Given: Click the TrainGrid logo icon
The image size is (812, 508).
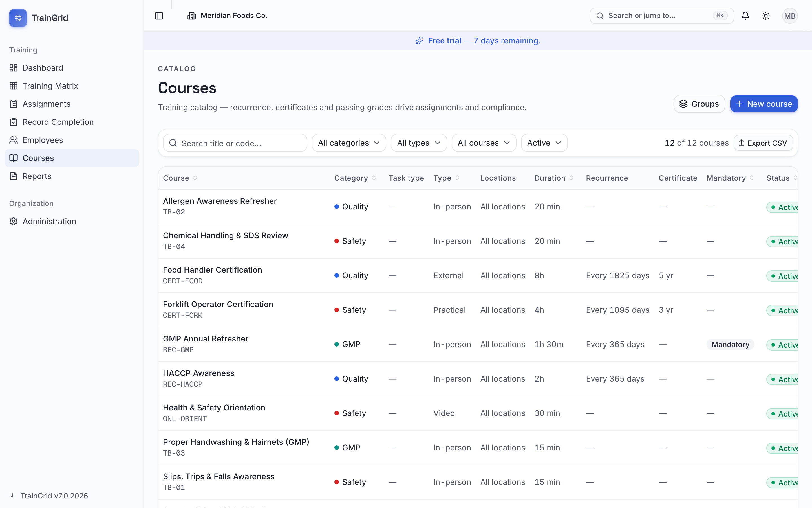Looking at the screenshot, I should 18,18.
